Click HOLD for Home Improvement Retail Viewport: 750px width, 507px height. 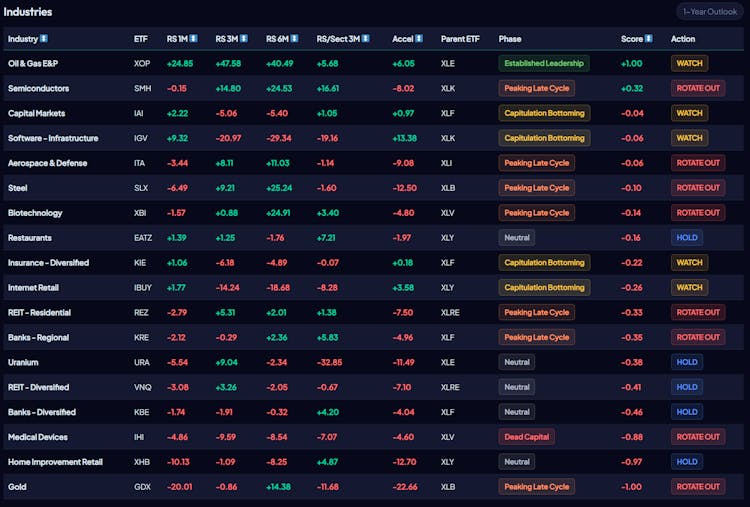tap(686, 462)
